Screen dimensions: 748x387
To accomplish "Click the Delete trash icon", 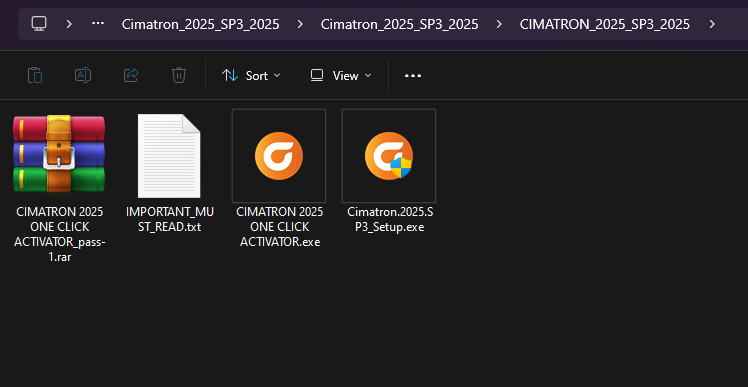I will point(178,75).
